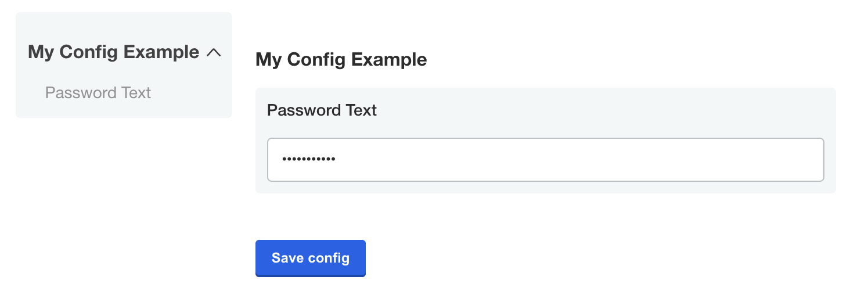Submit the form with Save config

pos(310,258)
